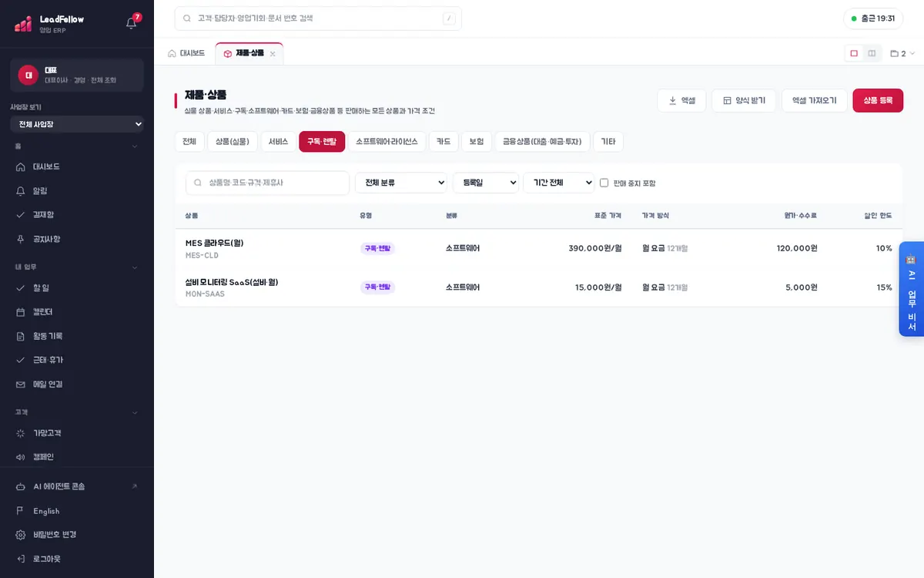Viewport: 924px width, 578px height.
Task: Open the notifications bell with badge 7
Action: 132,22
